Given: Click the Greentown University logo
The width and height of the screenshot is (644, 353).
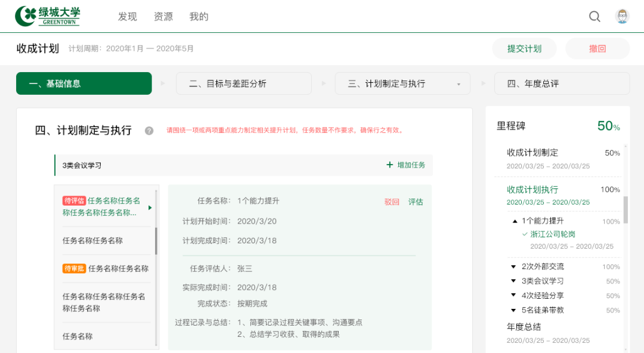Looking at the screenshot, I should (48, 17).
